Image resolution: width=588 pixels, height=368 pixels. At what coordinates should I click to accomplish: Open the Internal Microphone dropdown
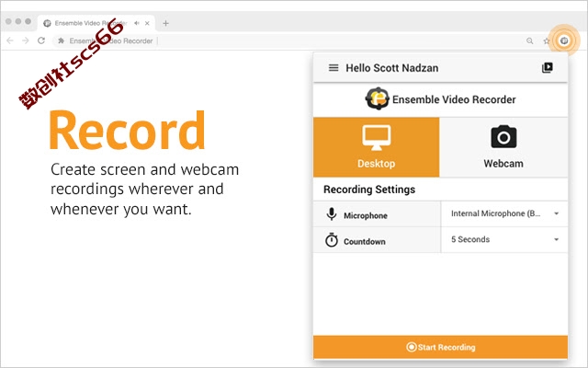(x=504, y=213)
